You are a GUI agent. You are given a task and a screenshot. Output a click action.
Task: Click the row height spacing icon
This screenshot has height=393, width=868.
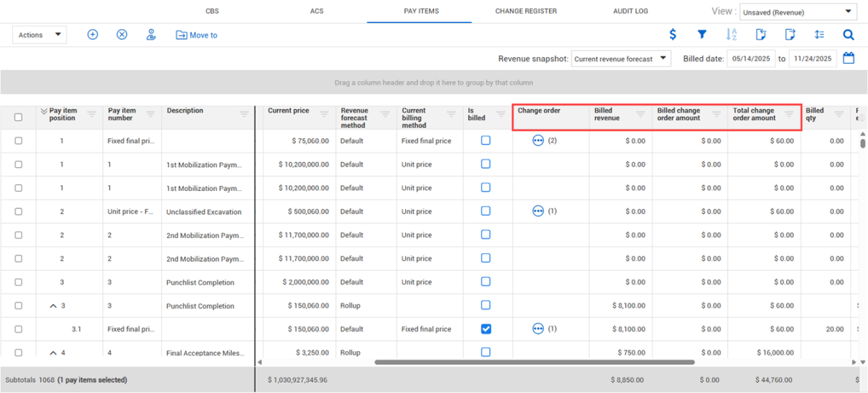pos(819,35)
